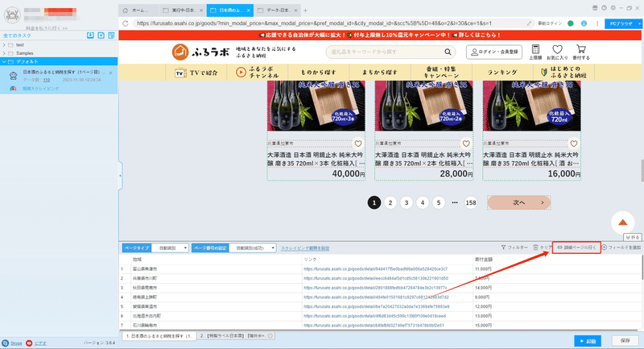The height and width of the screenshot is (349, 644).
Task: Click 詳細ページに行く button
Action: click(x=576, y=247)
